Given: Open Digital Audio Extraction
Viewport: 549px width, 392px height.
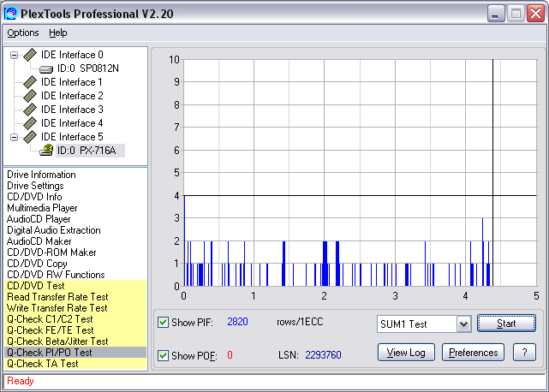Looking at the screenshot, I should 54,230.
